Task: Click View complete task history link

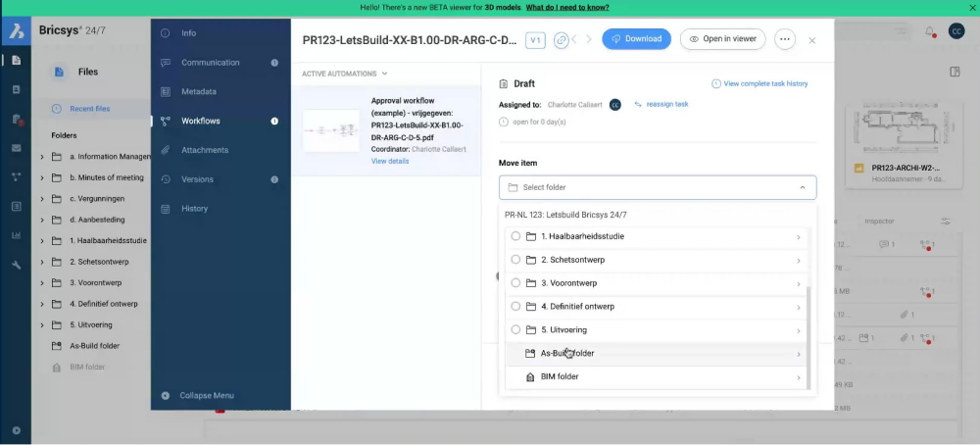Action: pyautogui.click(x=759, y=83)
